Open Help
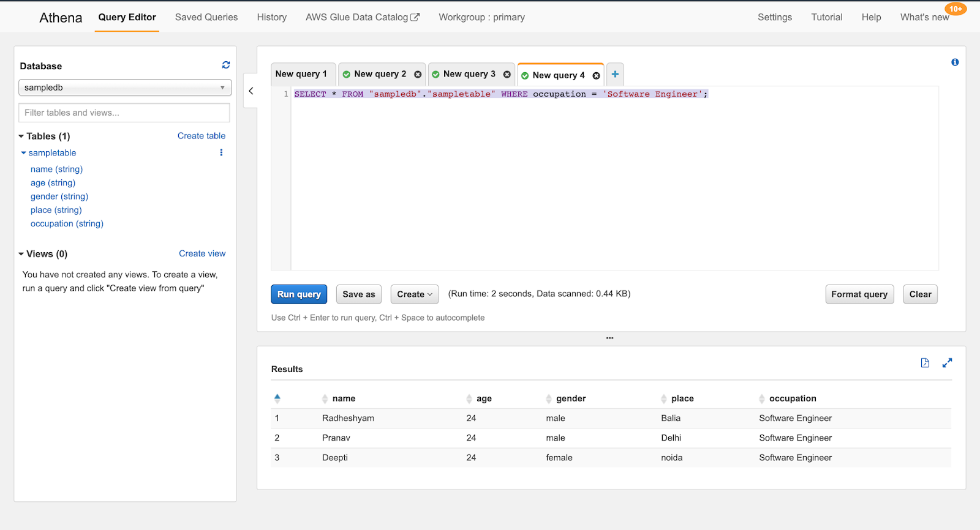This screenshot has width=980, height=530. pos(871,17)
